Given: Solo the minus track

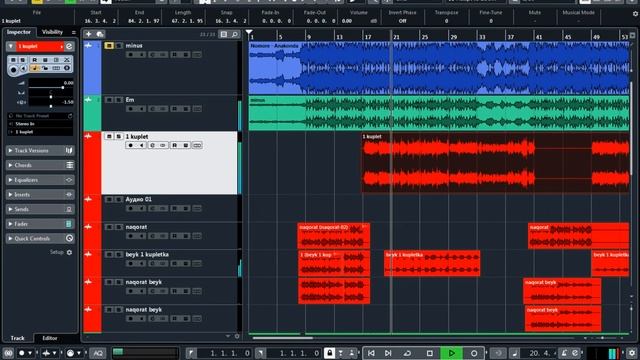Looking at the screenshot, I should click(119, 46).
